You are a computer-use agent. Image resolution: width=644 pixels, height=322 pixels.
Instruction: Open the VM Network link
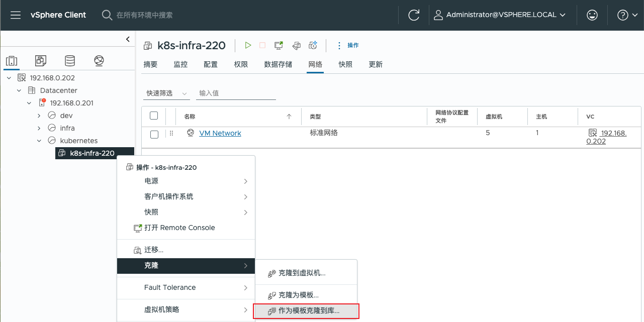point(220,133)
